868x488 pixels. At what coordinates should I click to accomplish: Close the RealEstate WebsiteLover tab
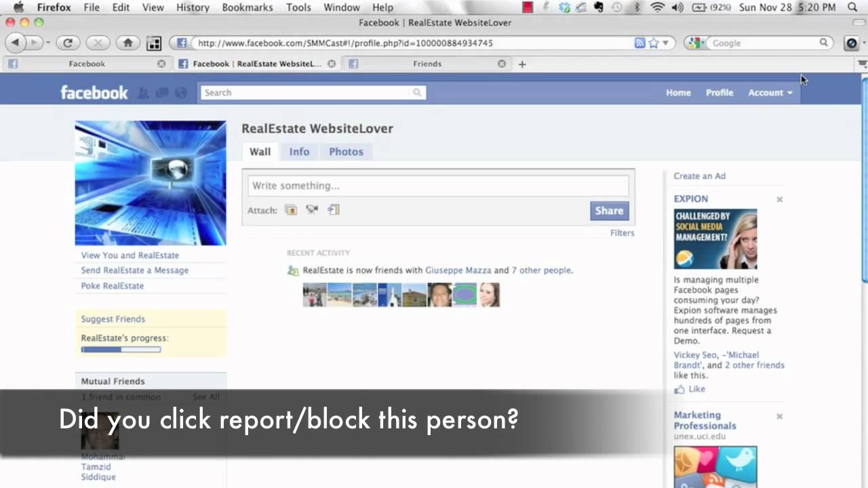click(332, 64)
